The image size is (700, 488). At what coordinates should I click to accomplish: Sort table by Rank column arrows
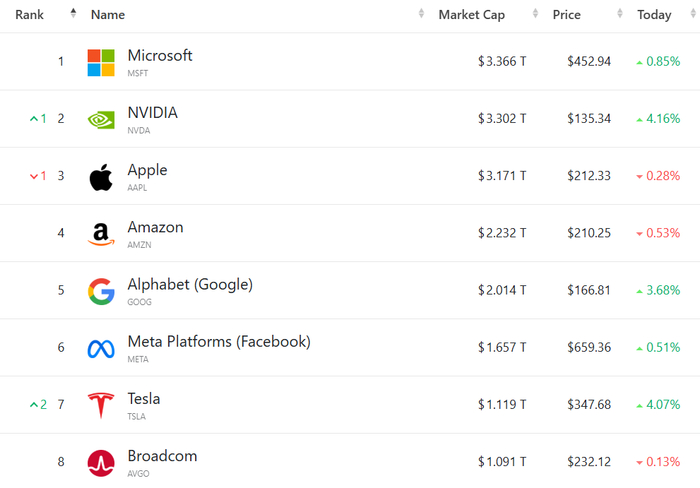(73, 15)
